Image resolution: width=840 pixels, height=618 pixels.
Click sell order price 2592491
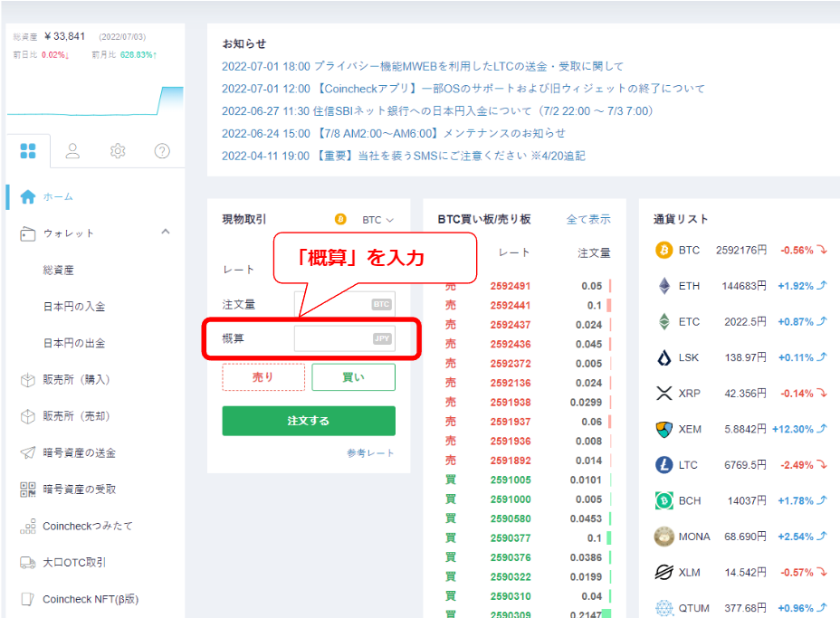[511, 286]
